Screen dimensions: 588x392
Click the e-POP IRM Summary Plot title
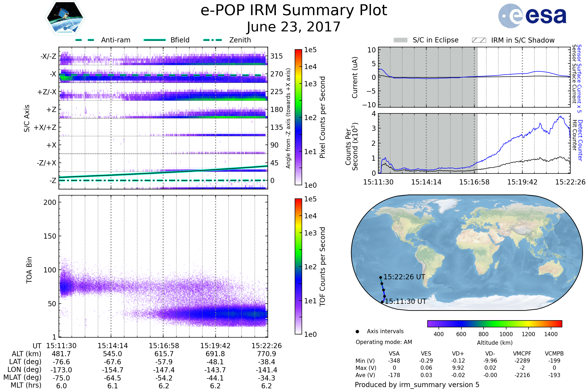[x=294, y=11]
